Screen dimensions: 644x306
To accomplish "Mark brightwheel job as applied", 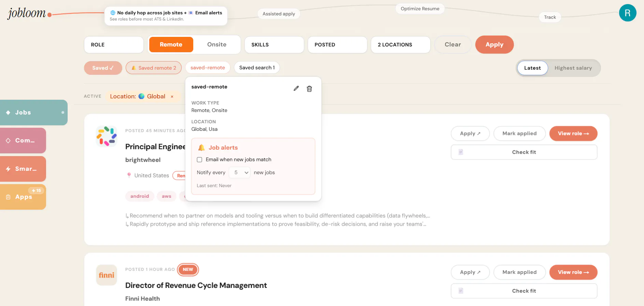I will tap(519, 134).
